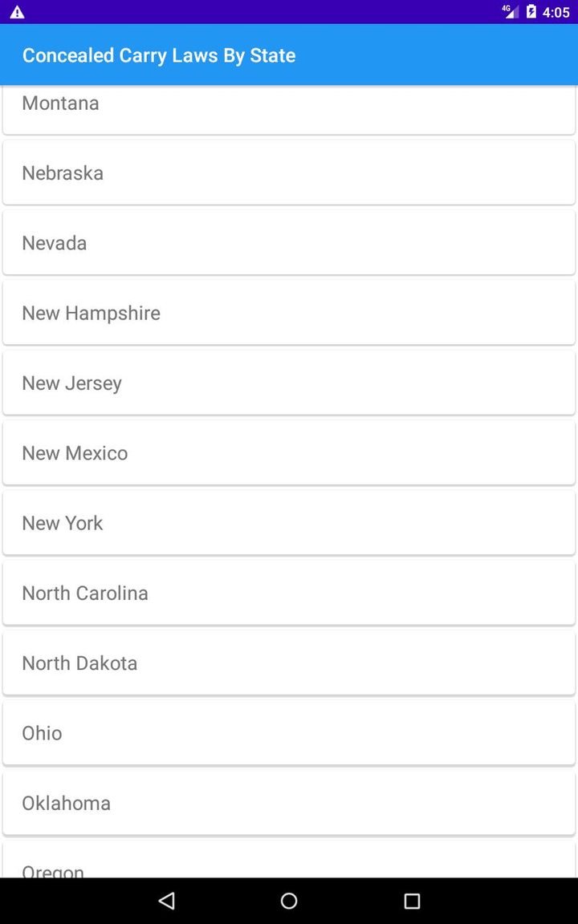Tap the 4G signal indicator icon
This screenshot has width=578, height=924.
[511, 12]
